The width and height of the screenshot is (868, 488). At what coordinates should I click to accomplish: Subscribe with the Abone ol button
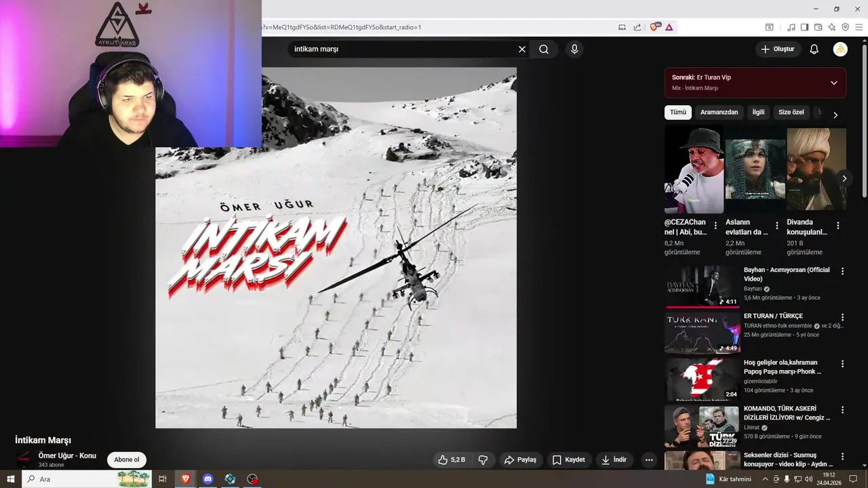127,460
